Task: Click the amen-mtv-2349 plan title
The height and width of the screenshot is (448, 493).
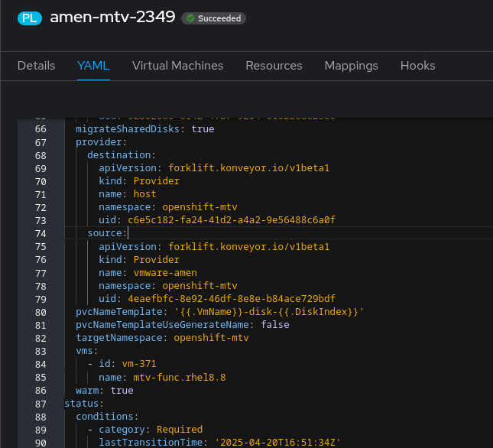Action: coord(112,17)
